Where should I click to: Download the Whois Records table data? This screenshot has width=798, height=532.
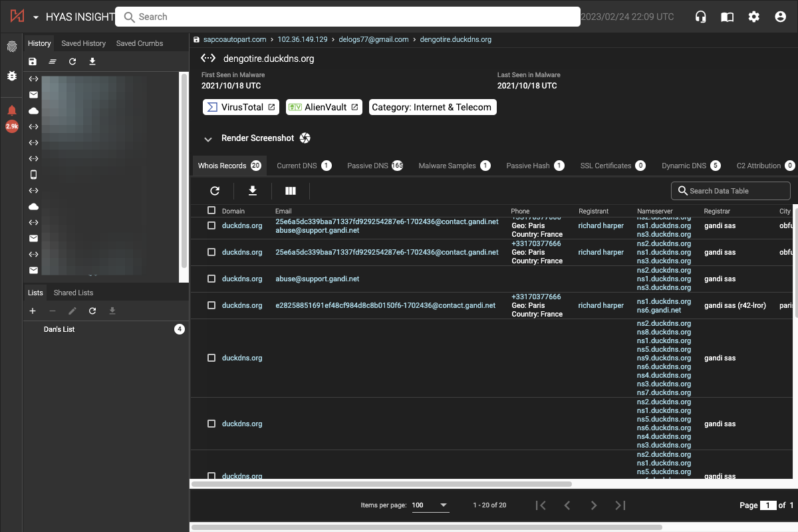pyautogui.click(x=253, y=191)
